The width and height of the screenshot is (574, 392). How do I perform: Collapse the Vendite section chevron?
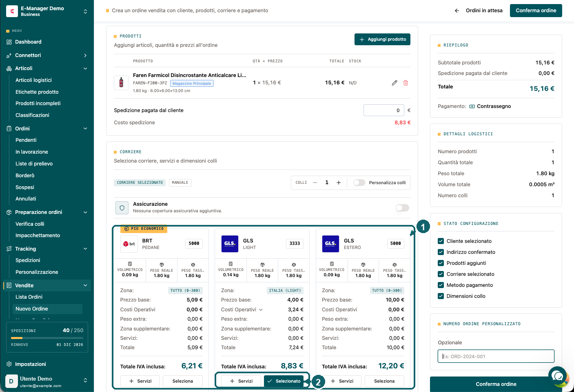tap(85, 286)
